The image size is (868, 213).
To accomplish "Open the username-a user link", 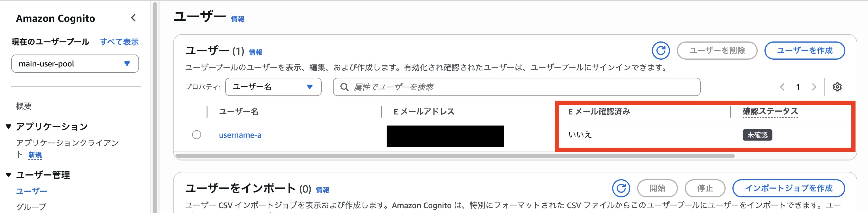I will [x=240, y=135].
